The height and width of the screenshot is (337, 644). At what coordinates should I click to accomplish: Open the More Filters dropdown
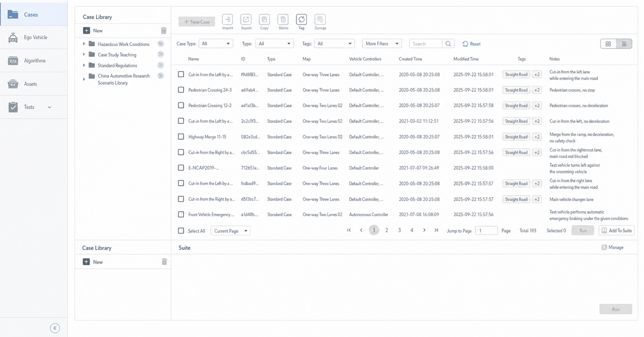point(382,44)
